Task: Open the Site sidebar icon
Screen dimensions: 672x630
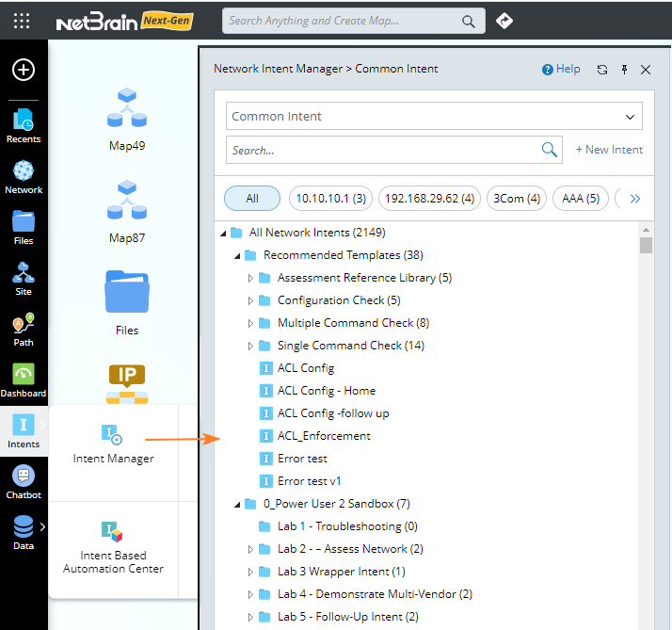Action: click(x=24, y=279)
